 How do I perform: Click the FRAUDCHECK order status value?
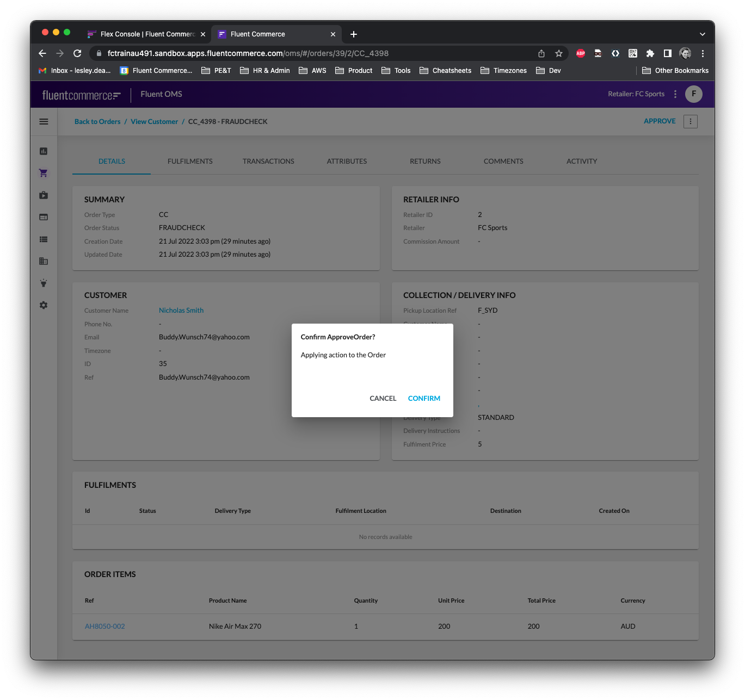coord(182,228)
